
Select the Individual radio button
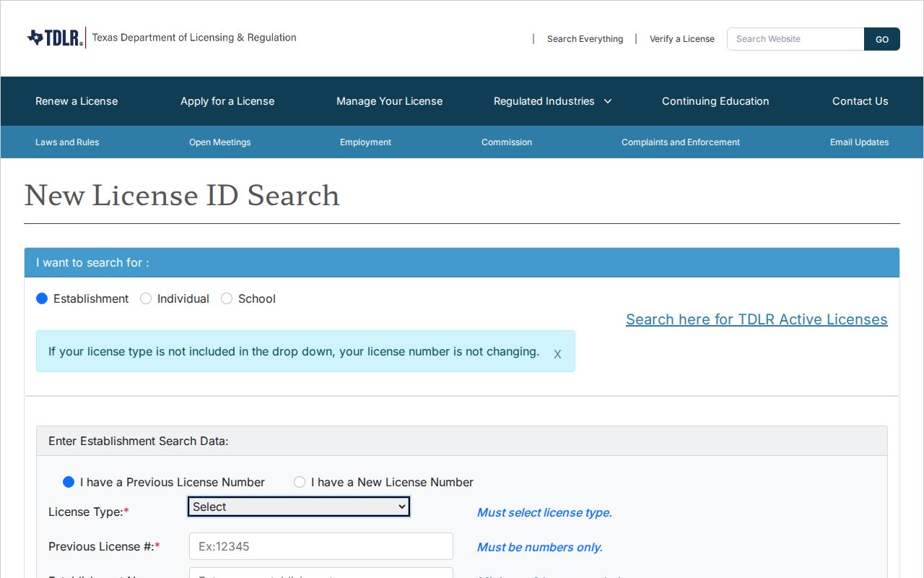tap(146, 298)
